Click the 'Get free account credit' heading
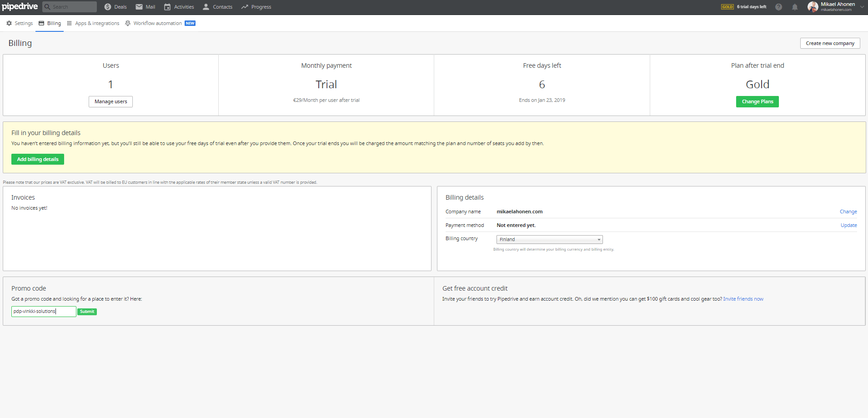This screenshot has height=418, width=868. pyautogui.click(x=475, y=288)
